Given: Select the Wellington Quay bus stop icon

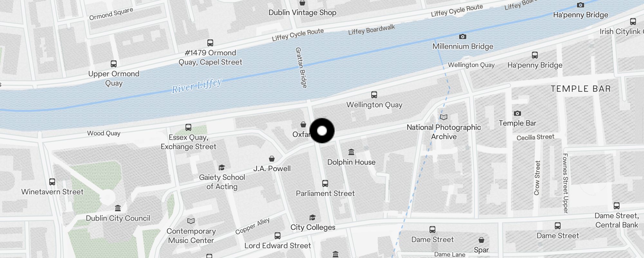Looking at the screenshot, I should [x=374, y=95].
